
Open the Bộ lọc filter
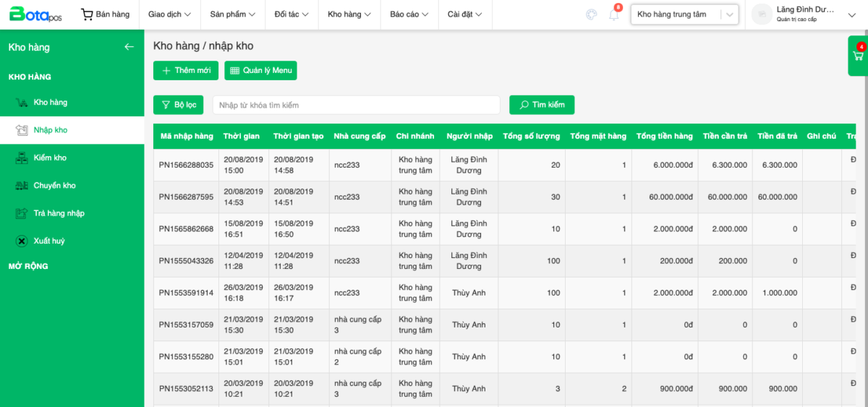click(179, 105)
